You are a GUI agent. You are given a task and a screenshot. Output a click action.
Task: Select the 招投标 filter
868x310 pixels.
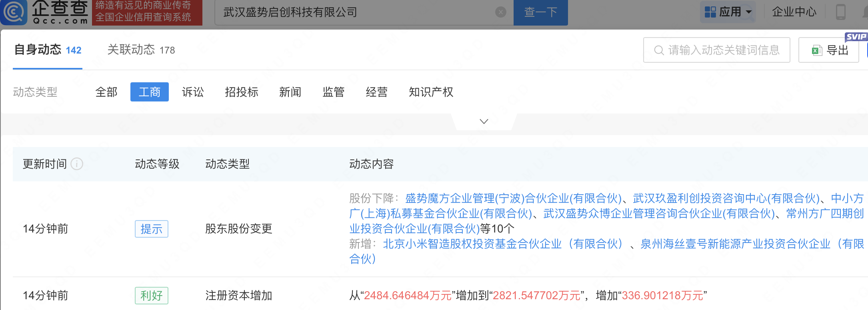242,92
